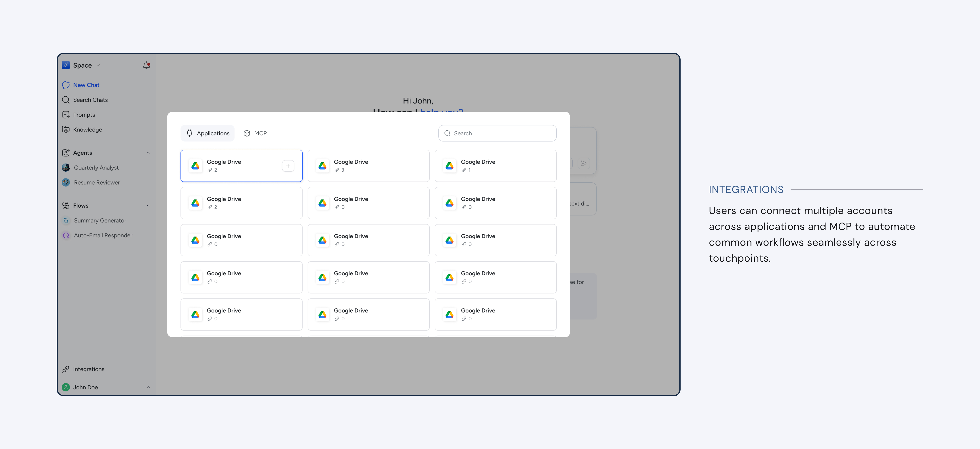Click the integrations Search field
Screen dimensions: 980x449
497,133
